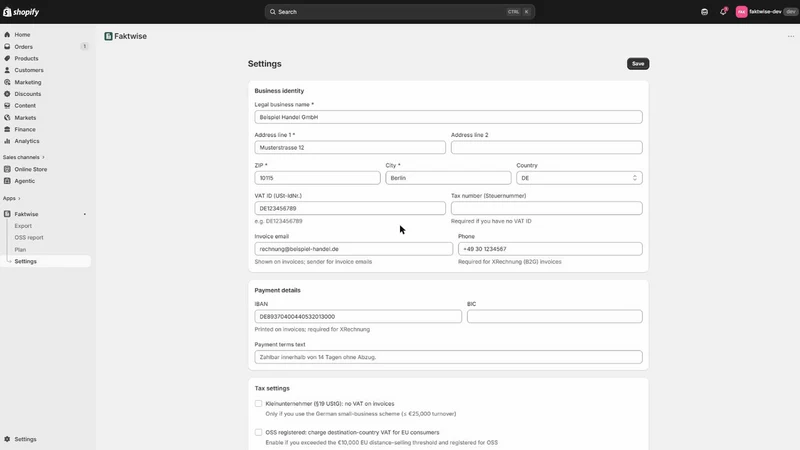Click the notifications bell icon
Image resolution: width=800 pixels, height=450 pixels.
(x=723, y=12)
